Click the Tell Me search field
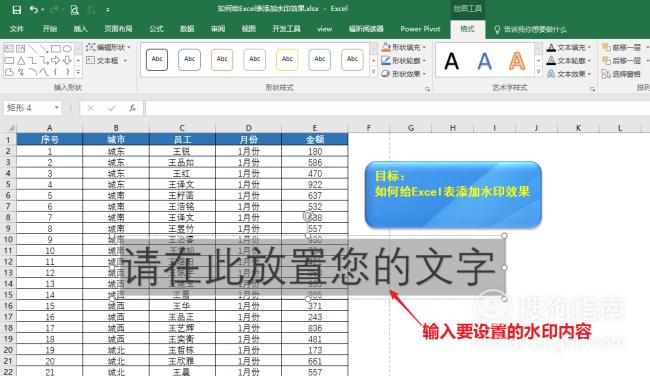The image size is (650, 376). click(x=530, y=29)
